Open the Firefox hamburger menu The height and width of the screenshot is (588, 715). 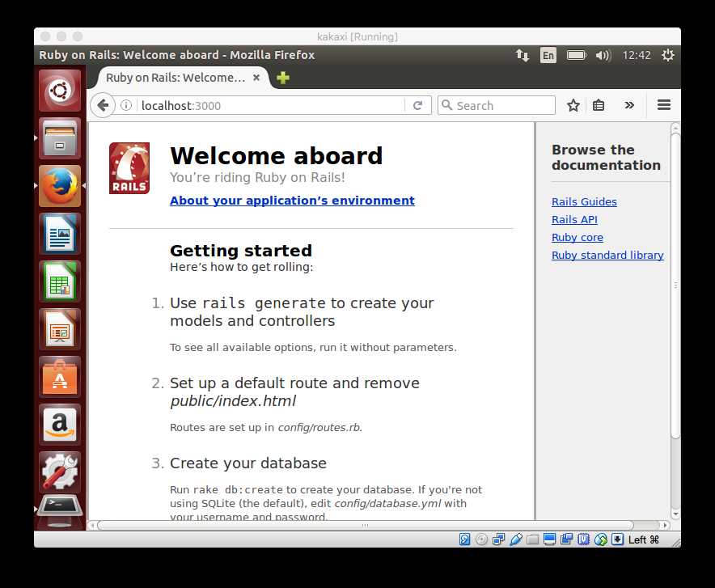point(664,105)
